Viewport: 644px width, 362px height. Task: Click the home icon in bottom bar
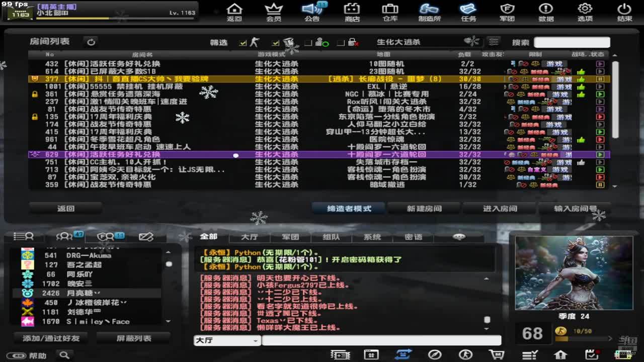[561, 354]
